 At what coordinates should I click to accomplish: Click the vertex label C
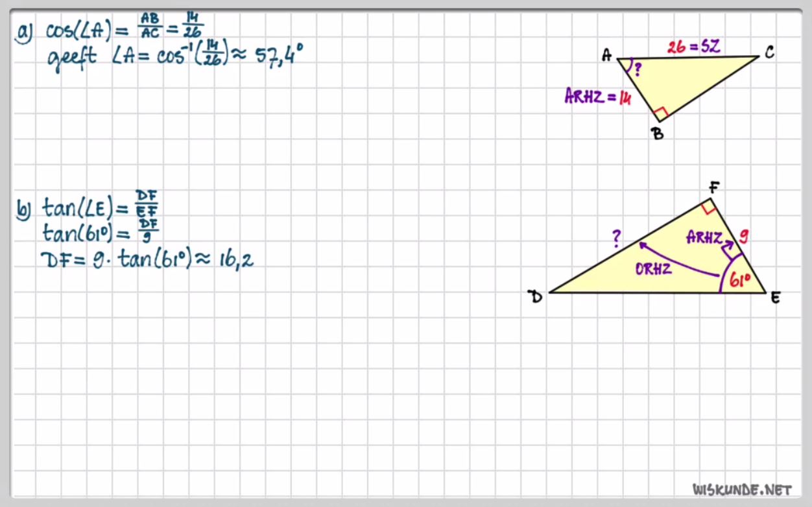pos(769,53)
